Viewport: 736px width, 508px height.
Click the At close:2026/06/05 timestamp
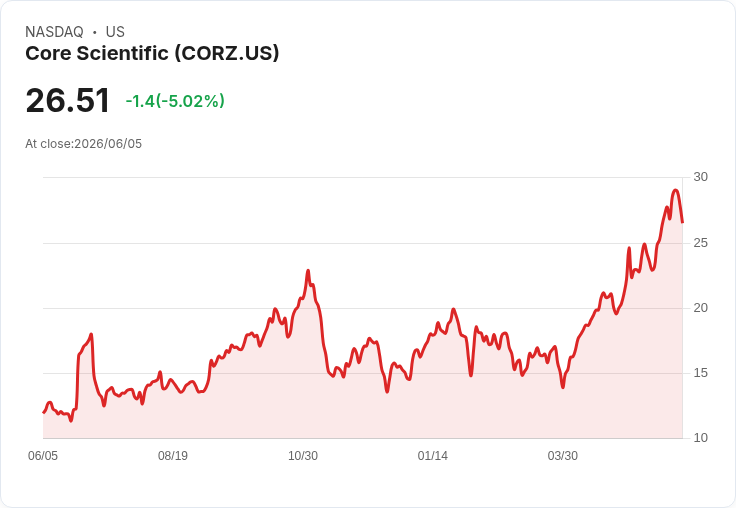(84, 144)
